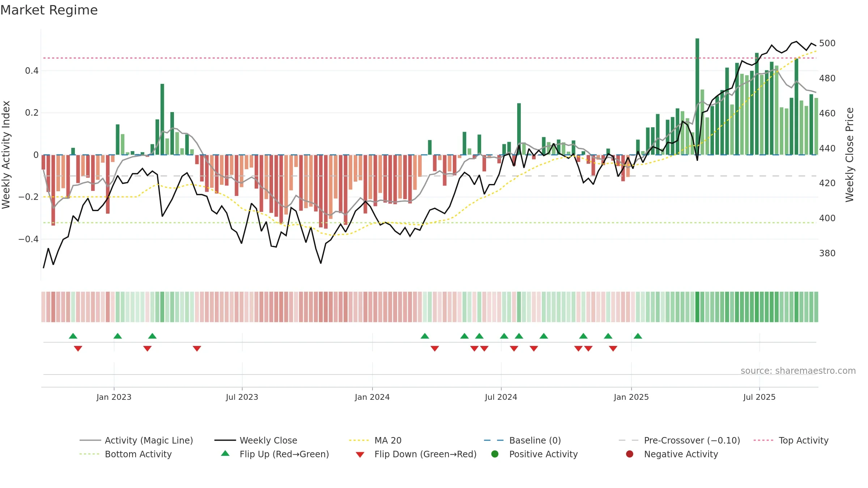Toggle the MA 20 legend entry
The height and width of the screenshot is (488, 868).
(375, 440)
